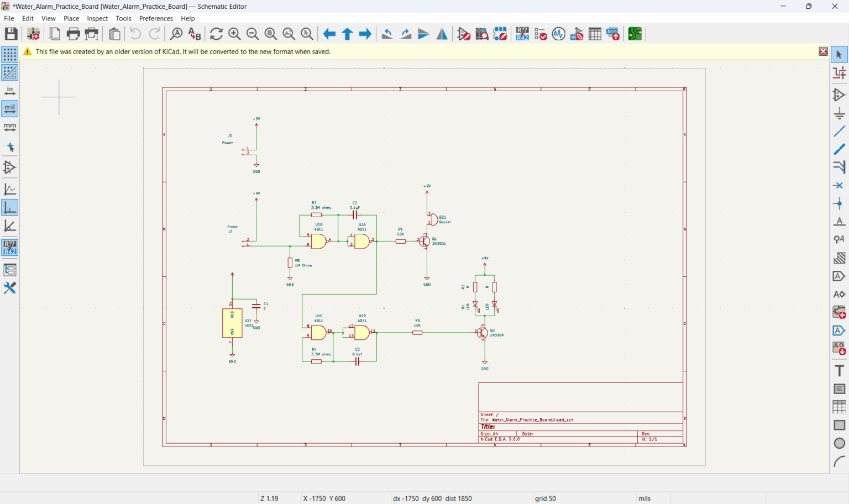Screen dimensions: 849x504
Task: Dismiss the older-version warning bar
Action: 823,51
